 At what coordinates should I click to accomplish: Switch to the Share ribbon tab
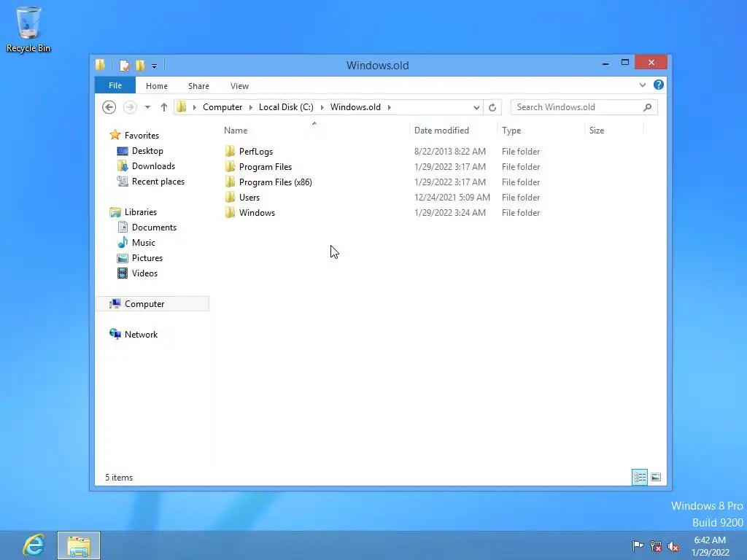(198, 86)
